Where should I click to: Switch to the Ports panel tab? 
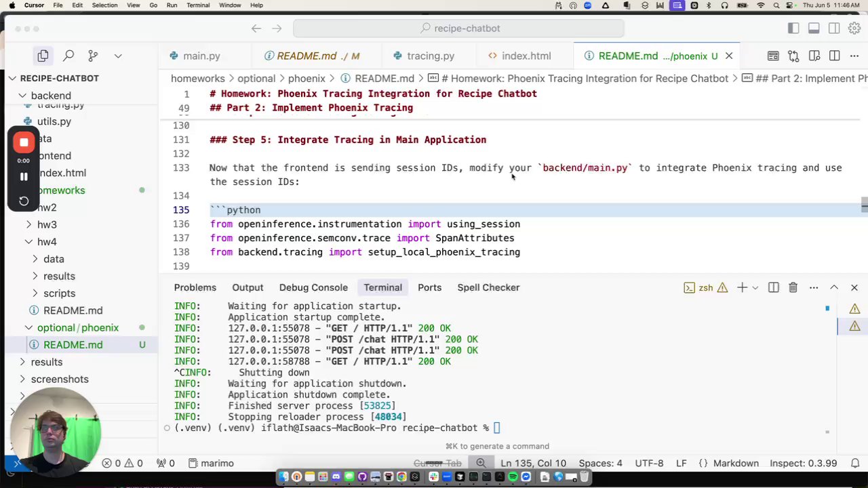click(x=429, y=287)
